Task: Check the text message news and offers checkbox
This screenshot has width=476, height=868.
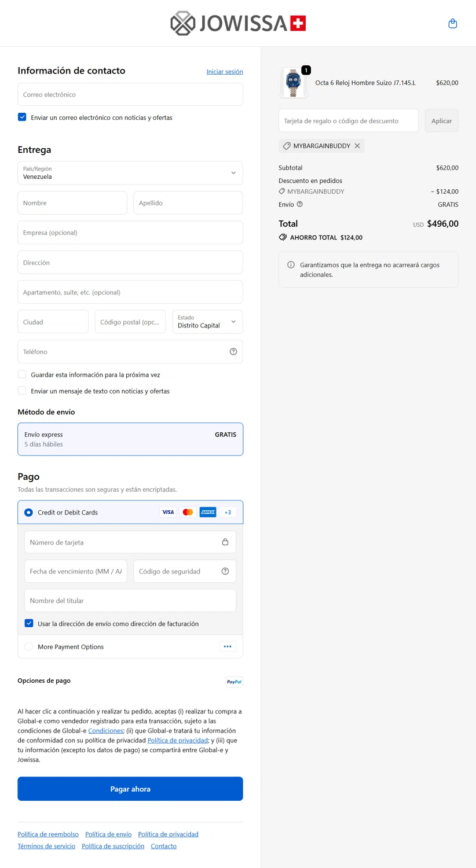Action: [x=22, y=391]
